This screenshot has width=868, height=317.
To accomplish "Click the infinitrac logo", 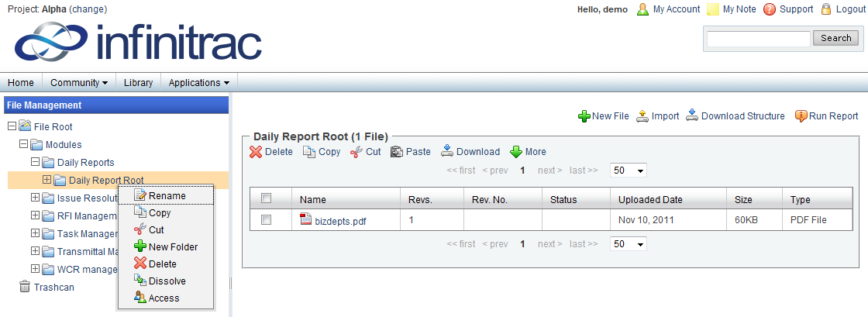I will (x=138, y=42).
